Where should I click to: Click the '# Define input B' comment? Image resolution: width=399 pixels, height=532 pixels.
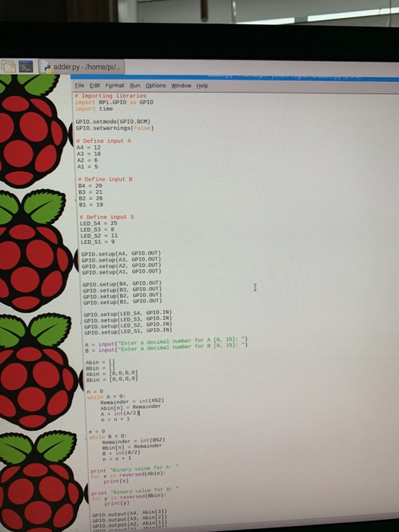105,179
